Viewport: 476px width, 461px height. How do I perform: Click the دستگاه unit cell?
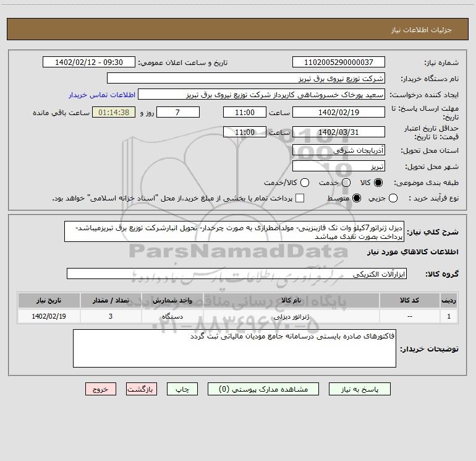tap(172, 316)
